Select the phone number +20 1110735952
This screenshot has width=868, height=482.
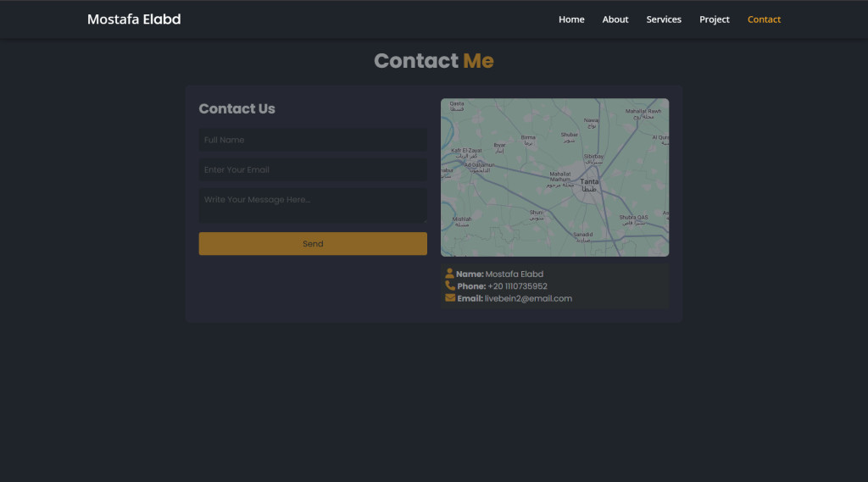pos(517,286)
